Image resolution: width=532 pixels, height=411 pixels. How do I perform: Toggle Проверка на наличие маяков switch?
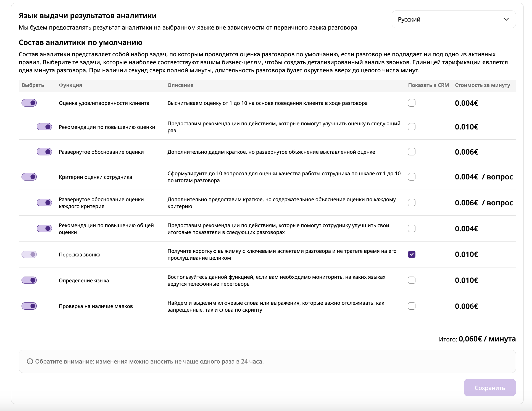(29, 306)
